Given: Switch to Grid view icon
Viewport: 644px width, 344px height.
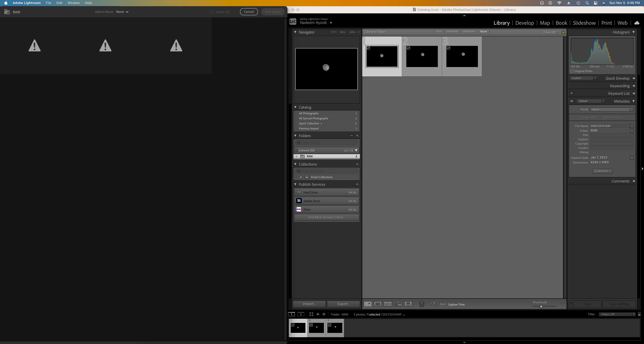Looking at the screenshot, I should click(x=367, y=304).
